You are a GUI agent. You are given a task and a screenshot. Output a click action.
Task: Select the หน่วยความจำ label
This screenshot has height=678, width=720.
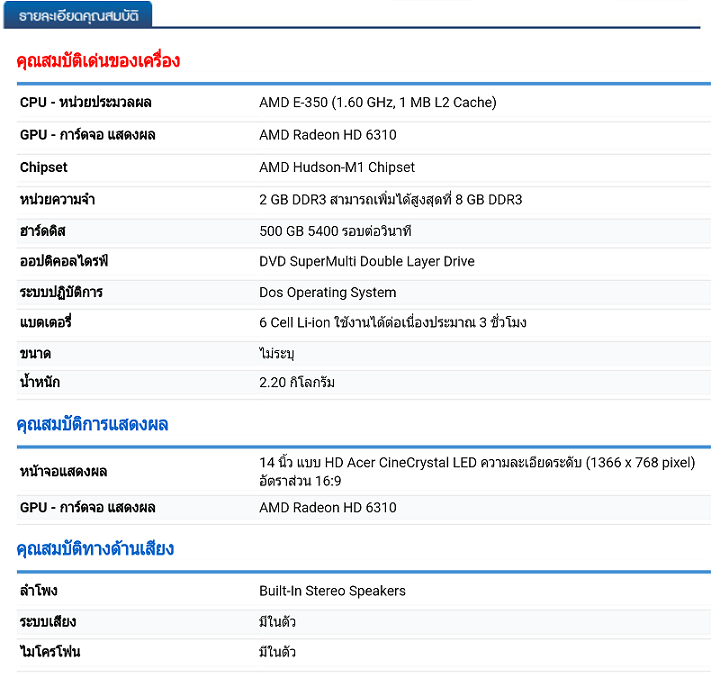point(57,200)
